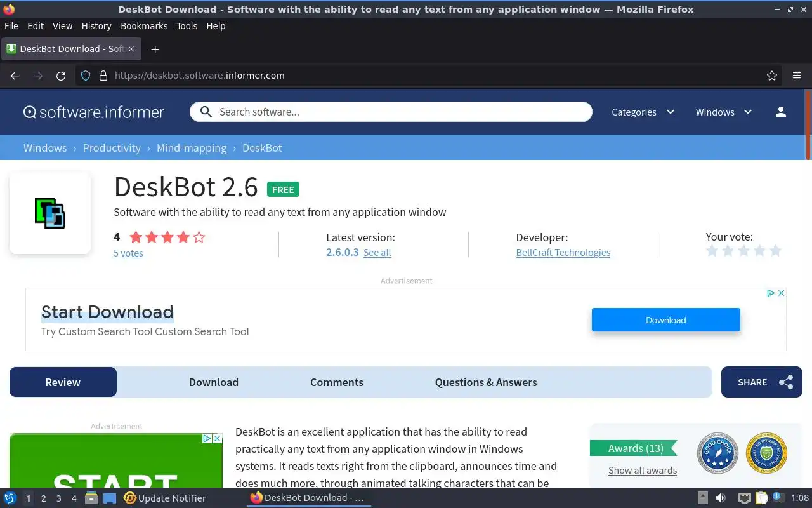Switch to workspace 3

(58, 498)
